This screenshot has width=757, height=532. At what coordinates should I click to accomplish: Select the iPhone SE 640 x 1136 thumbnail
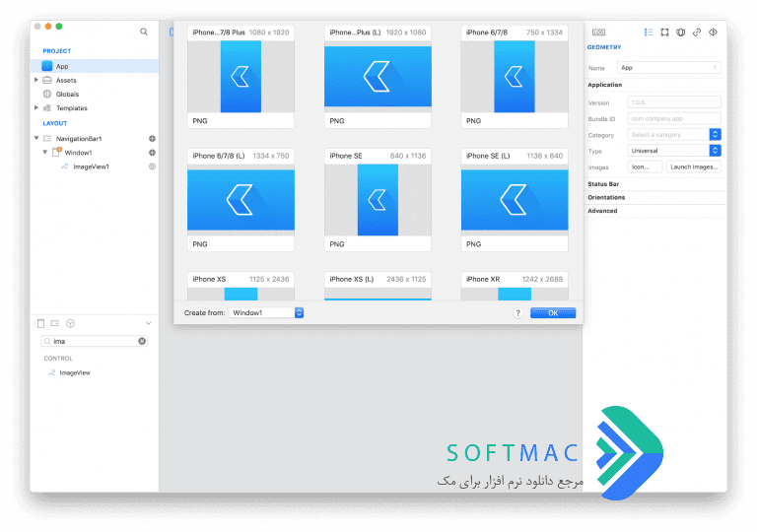click(x=378, y=200)
